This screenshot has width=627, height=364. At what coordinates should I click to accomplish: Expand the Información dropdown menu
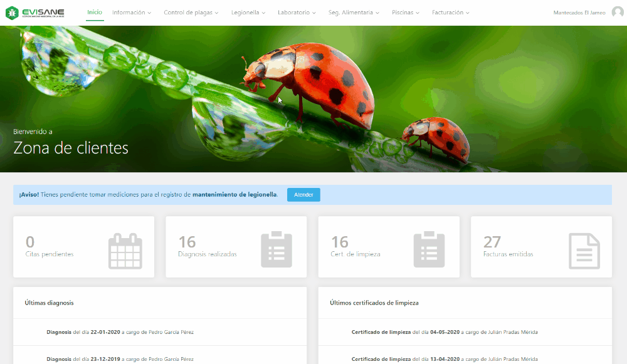[132, 13]
